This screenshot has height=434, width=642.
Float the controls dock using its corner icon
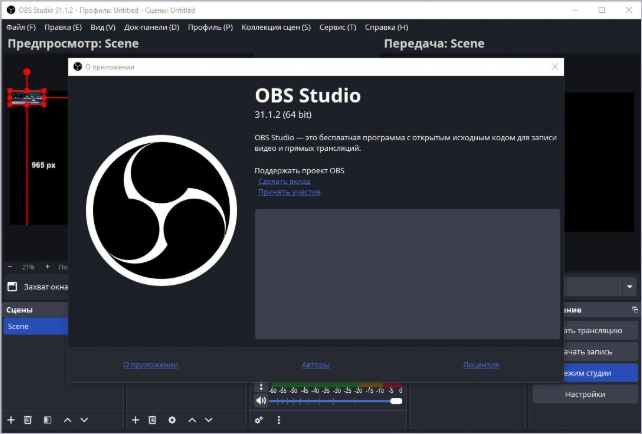click(x=635, y=310)
